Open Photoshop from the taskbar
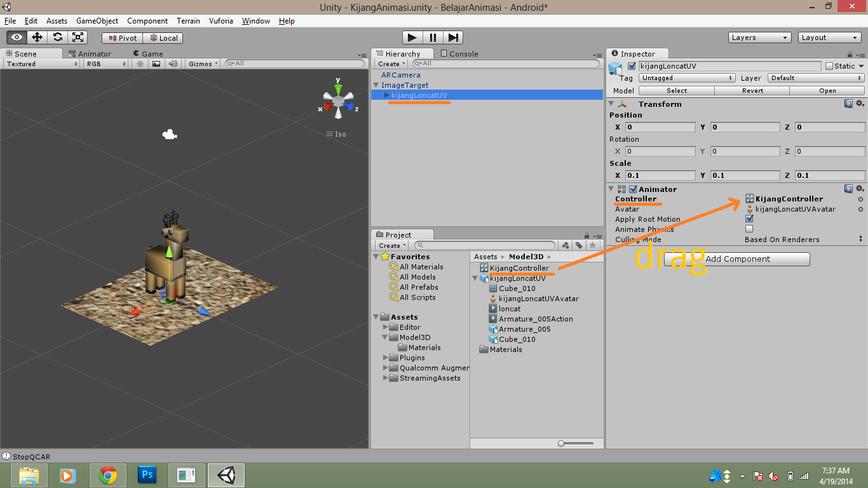This screenshot has width=868, height=488. click(147, 475)
